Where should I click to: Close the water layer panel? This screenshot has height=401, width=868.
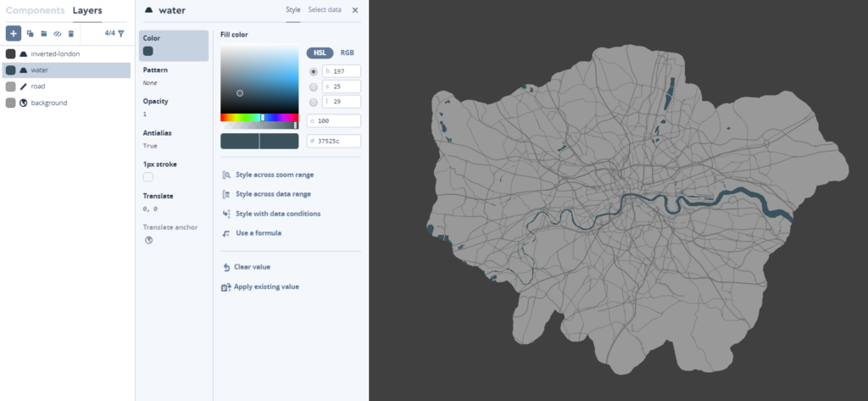[x=355, y=10]
